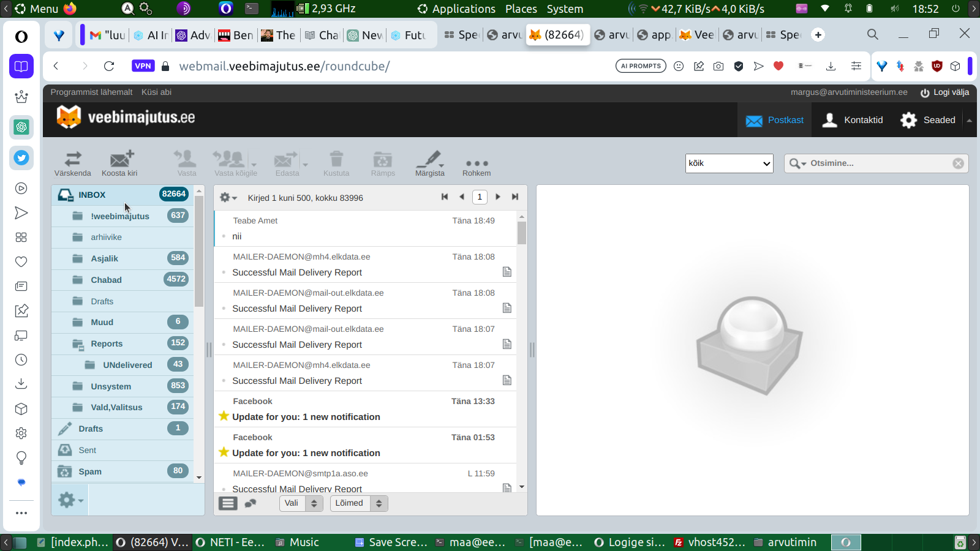This screenshot has height=551, width=980.
Task: Open the Places menu in the top panel
Action: pos(521,9)
